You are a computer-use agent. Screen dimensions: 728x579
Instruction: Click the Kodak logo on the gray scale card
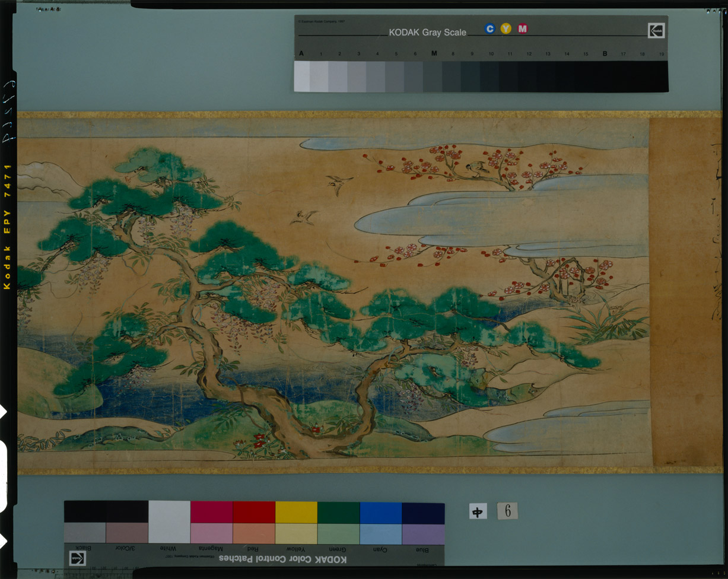[656, 31]
